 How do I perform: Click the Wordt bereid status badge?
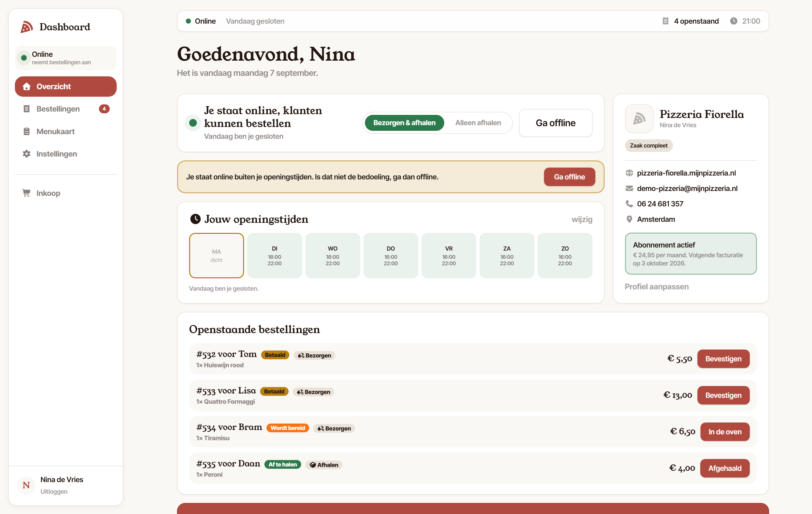tap(288, 428)
